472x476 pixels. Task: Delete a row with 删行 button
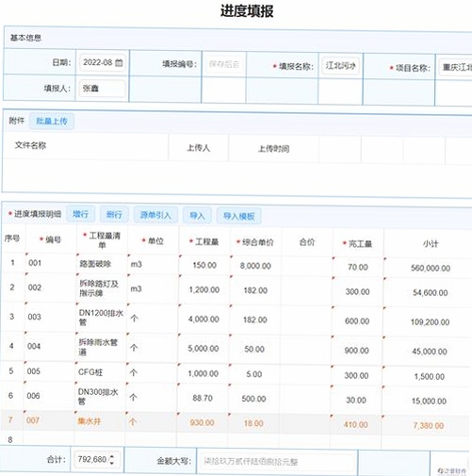(x=114, y=215)
